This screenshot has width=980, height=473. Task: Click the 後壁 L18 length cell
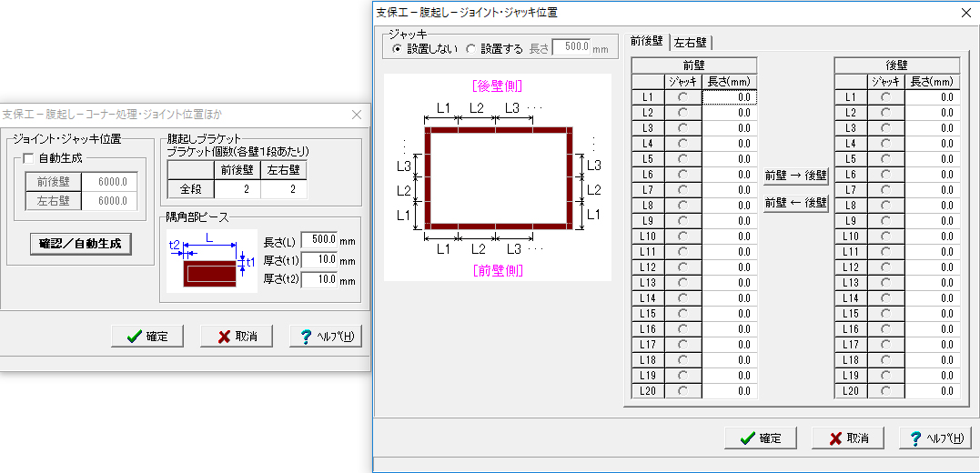coord(933,360)
